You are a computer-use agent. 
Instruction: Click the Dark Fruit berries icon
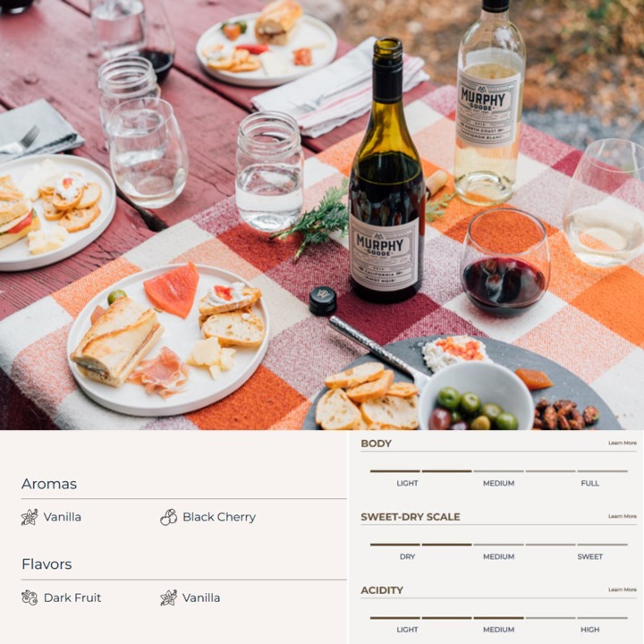pyautogui.click(x=29, y=598)
